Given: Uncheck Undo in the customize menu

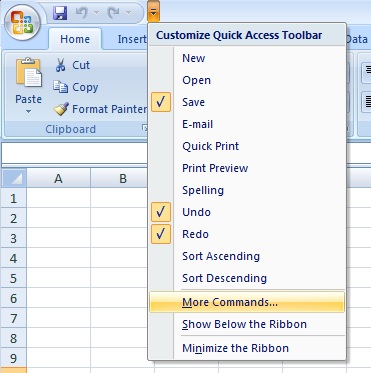Looking at the screenshot, I should [247, 212].
